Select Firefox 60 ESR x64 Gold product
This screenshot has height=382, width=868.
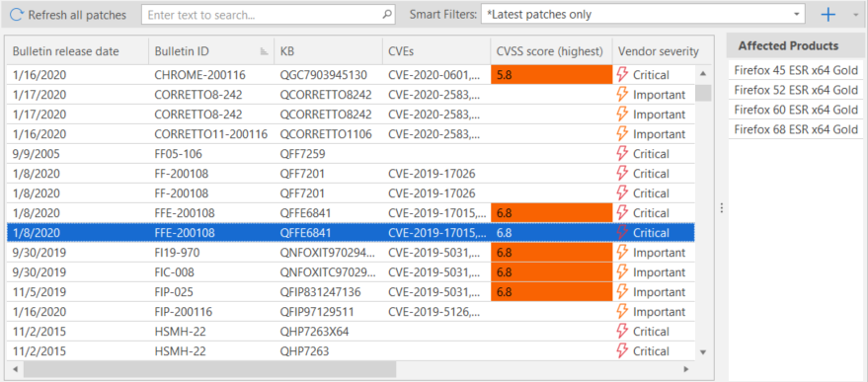[x=796, y=110]
